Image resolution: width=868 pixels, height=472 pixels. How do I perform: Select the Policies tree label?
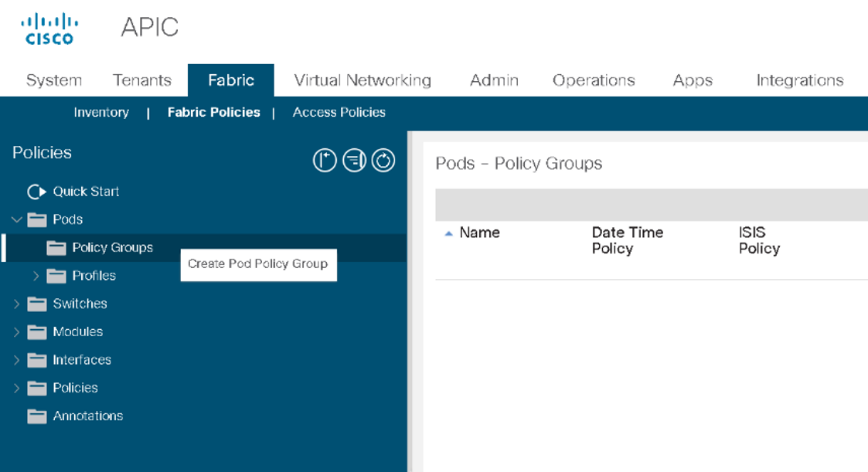[x=75, y=388]
